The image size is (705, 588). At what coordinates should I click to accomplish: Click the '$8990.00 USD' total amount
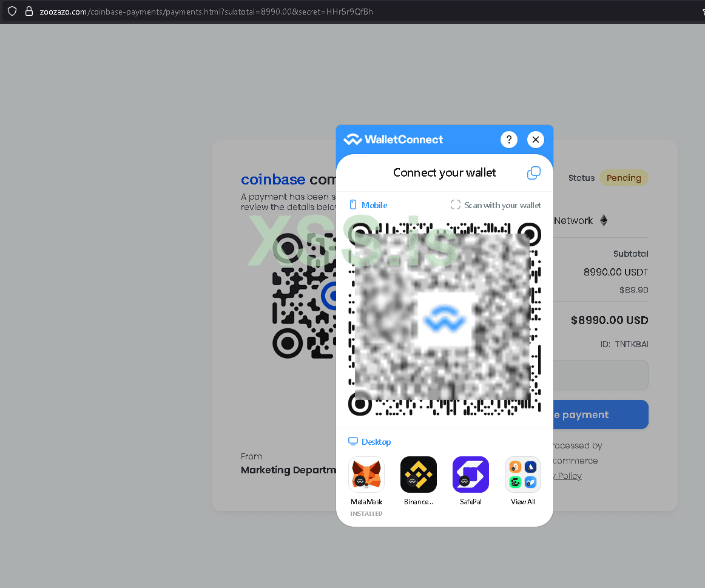click(609, 320)
